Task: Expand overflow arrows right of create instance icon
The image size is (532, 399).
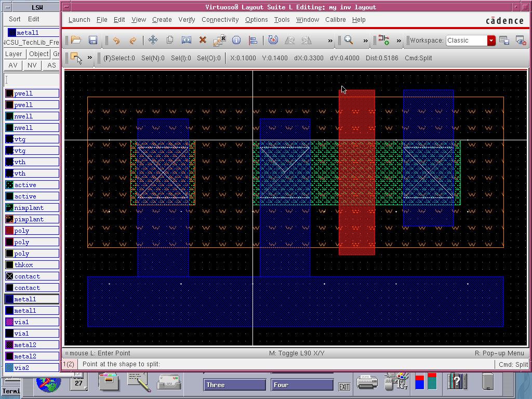Action: click(398, 41)
